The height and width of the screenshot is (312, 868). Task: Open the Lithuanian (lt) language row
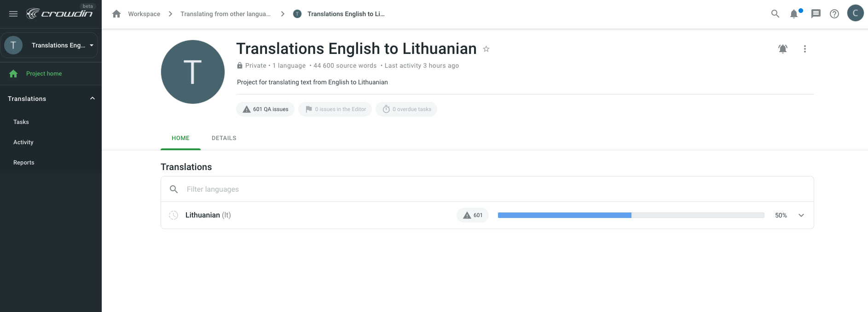(x=487, y=215)
